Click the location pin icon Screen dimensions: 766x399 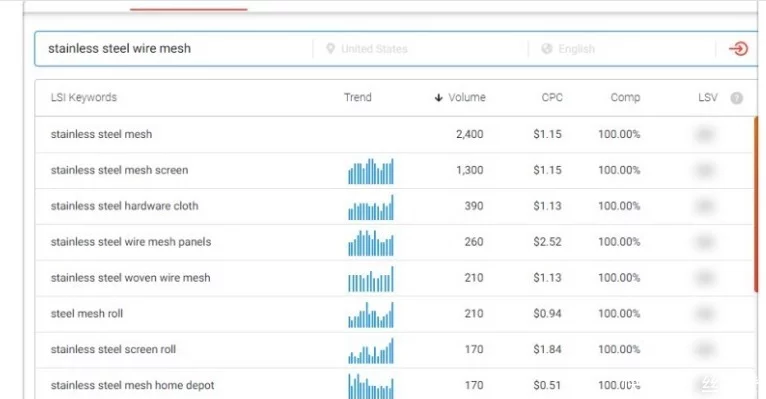pyautogui.click(x=330, y=48)
